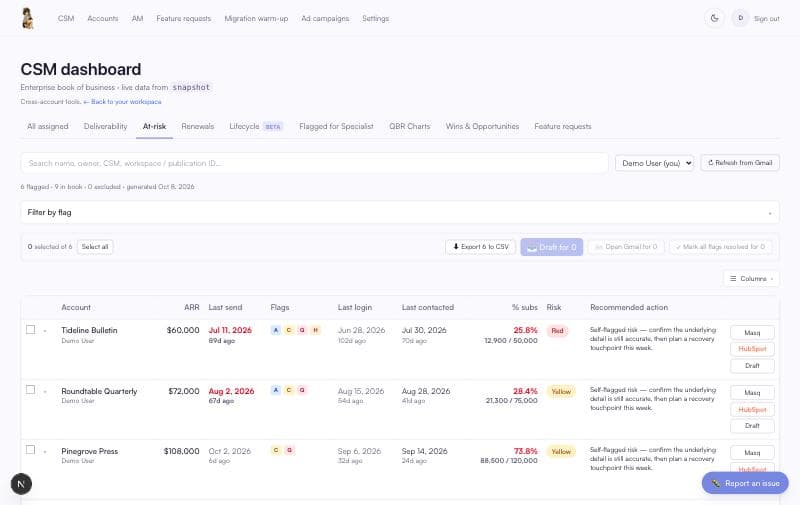
Task: Open Ad campaigns in the top navigation
Action: (x=325, y=18)
